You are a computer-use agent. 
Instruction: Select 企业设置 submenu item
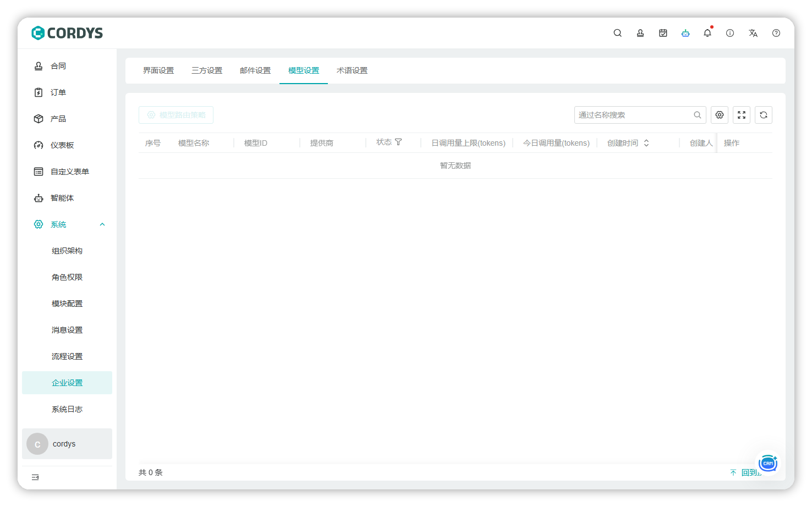[67, 383]
